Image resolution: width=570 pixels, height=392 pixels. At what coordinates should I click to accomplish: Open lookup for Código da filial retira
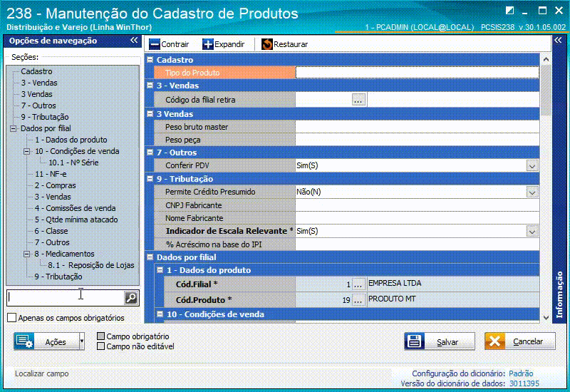[358, 100]
